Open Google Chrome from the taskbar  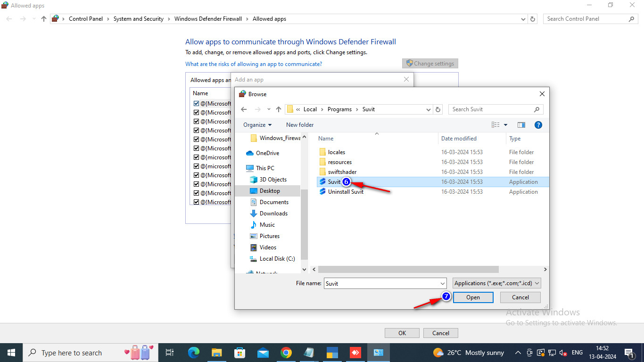click(286, 353)
